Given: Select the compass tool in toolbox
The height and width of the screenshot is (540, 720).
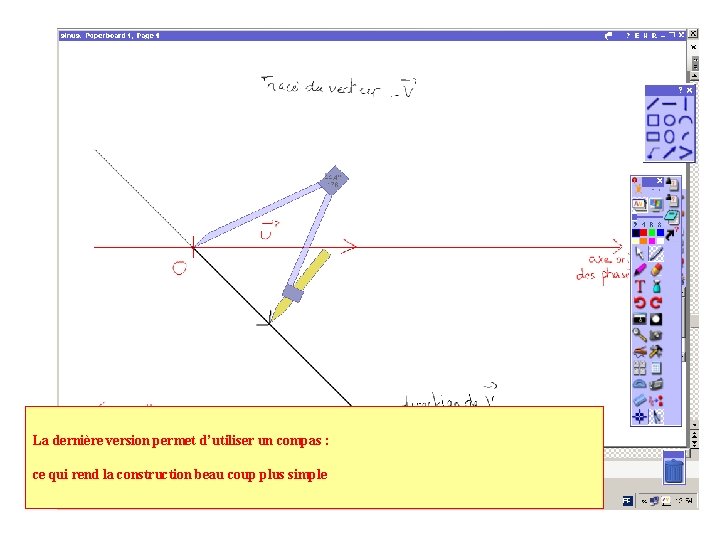Looking at the screenshot, I should pyautogui.click(x=656, y=416).
